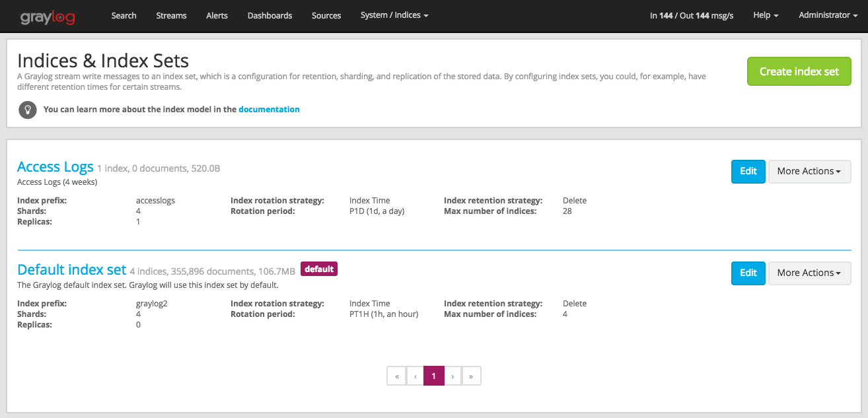The width and height of the screenshot is (868, 418).
Task: Open System / Indices dropdown menu
Action: click(x=394, y=15)
